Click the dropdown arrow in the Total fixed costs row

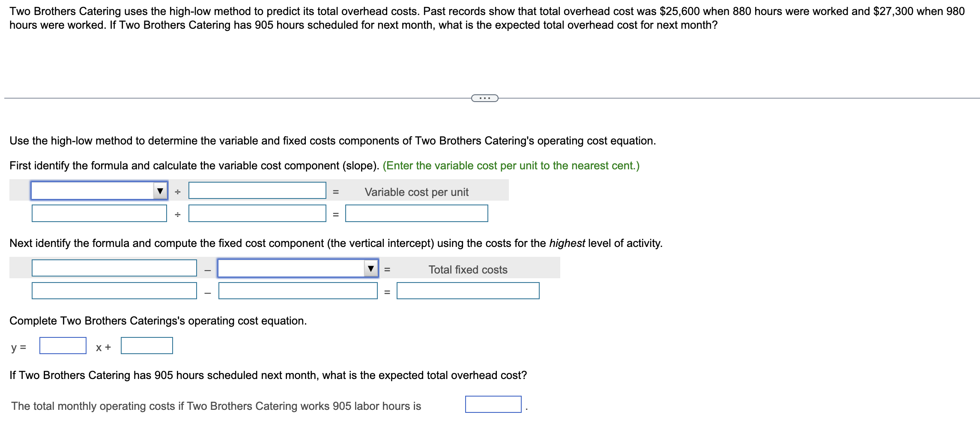click(370, 269)
